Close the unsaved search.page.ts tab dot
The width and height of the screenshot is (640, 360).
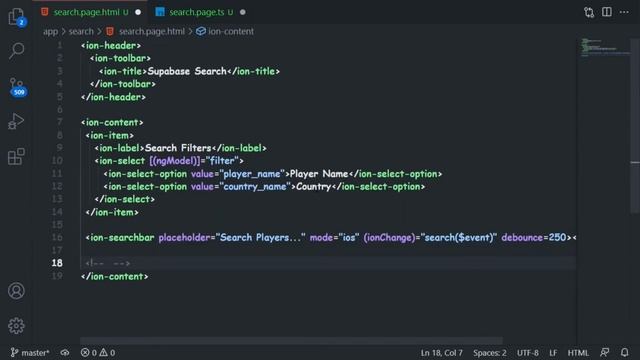click(243, 12)
